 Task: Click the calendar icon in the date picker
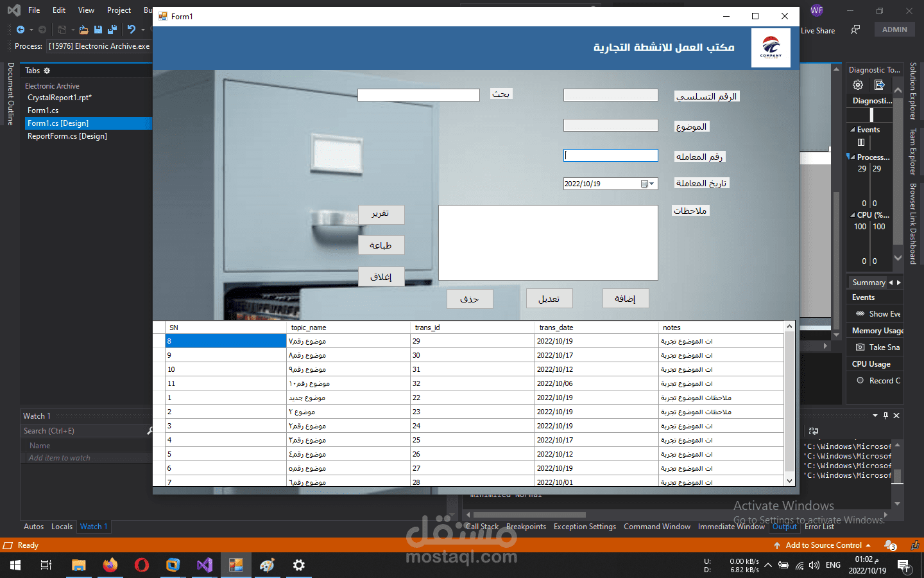(x=645, y=184)
